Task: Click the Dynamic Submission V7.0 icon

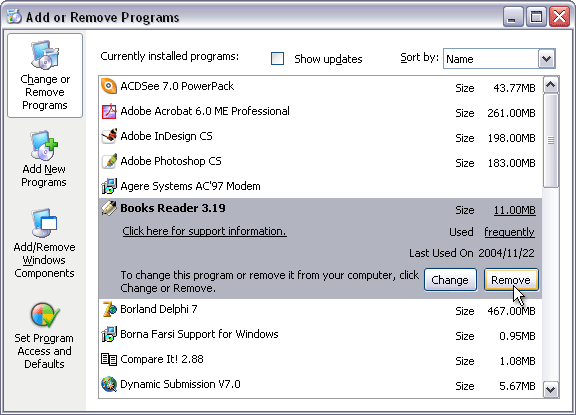Action: tap(109, 384)
